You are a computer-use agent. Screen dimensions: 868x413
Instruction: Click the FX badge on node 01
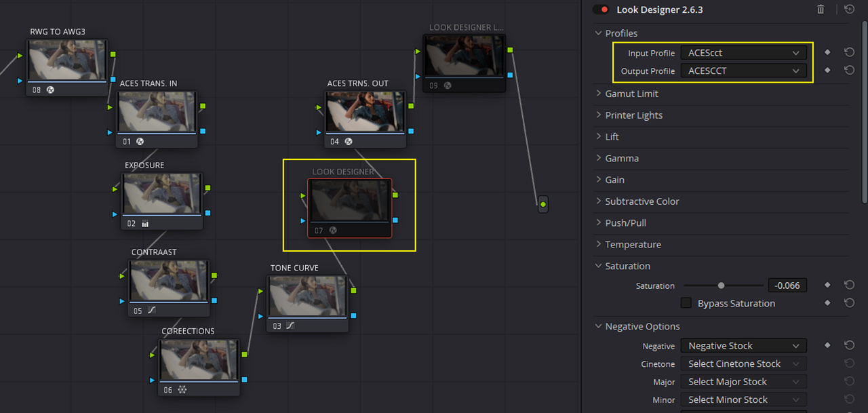pyautogui.click(x=140, y=142)
